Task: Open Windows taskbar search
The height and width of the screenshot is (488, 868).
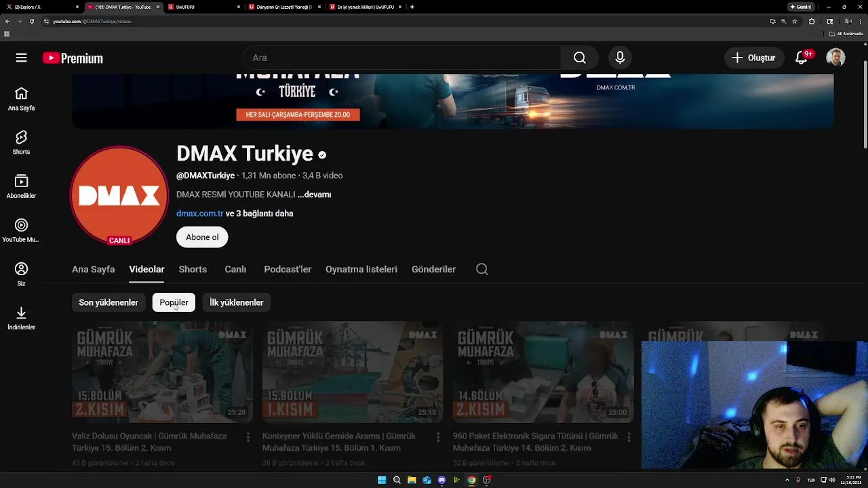Action: [x=397, y=480]
